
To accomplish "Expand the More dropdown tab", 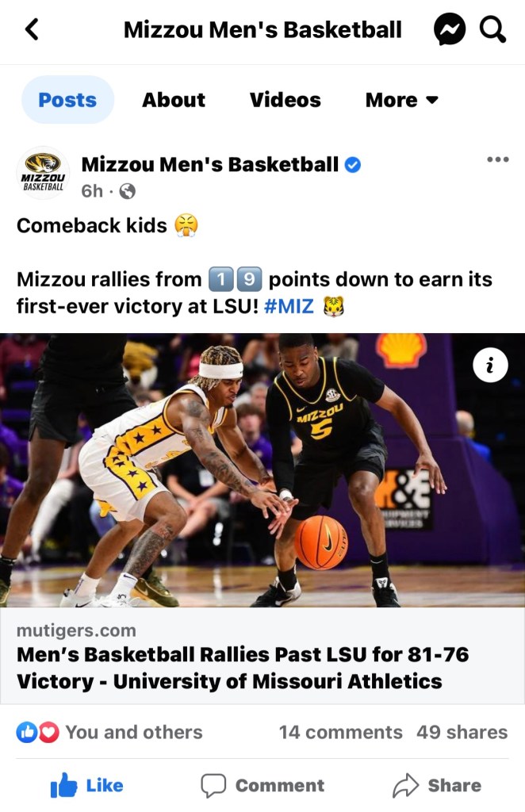I will tap(401, 100).
